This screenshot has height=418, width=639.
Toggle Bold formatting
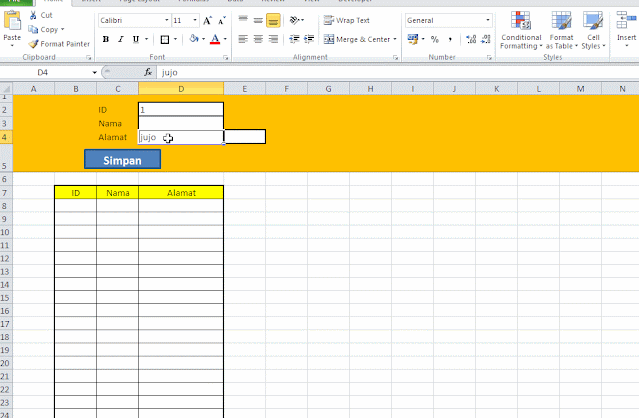[106, 39]
